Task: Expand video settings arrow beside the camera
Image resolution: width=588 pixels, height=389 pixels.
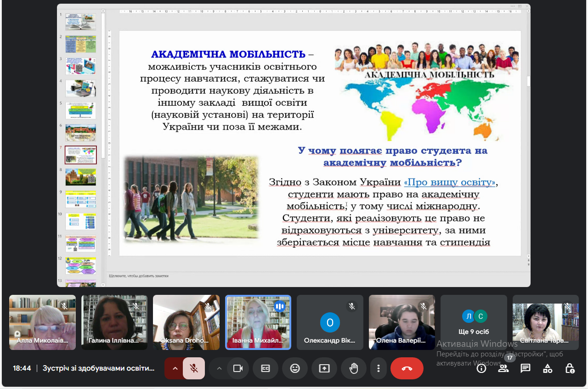Action: 219,368
